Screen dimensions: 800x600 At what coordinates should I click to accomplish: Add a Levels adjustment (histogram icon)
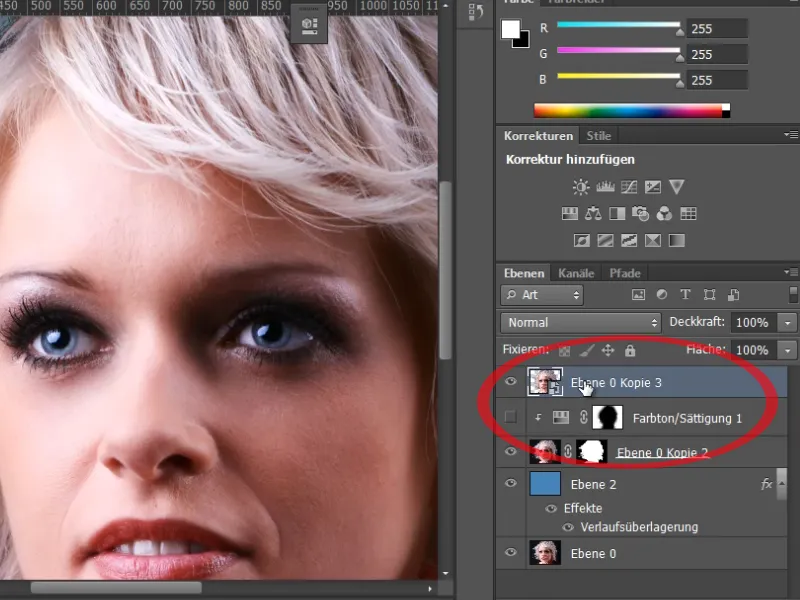pos(605,187)
